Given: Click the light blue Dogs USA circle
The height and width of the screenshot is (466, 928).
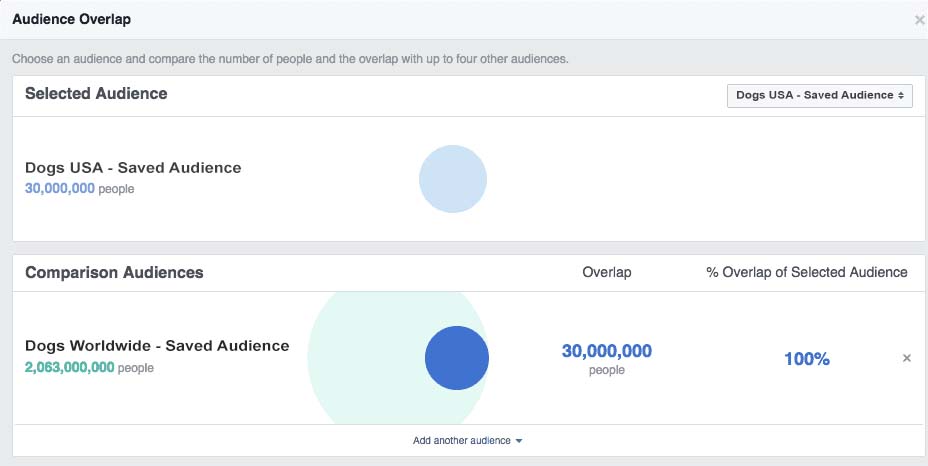Looking at the screenshot, I should [452, 179].
